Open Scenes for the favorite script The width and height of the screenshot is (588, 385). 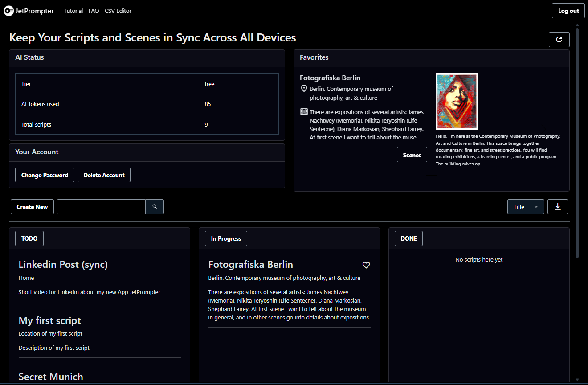pos(412,155)
